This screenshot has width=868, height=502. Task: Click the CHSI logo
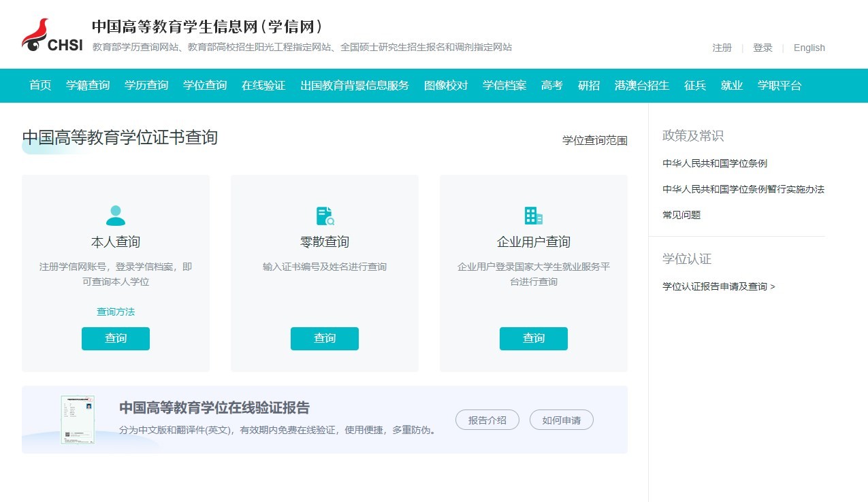point(52,36)
